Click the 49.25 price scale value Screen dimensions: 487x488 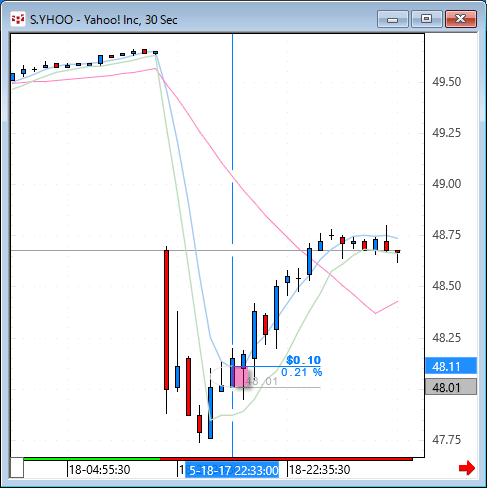(446, 133)
